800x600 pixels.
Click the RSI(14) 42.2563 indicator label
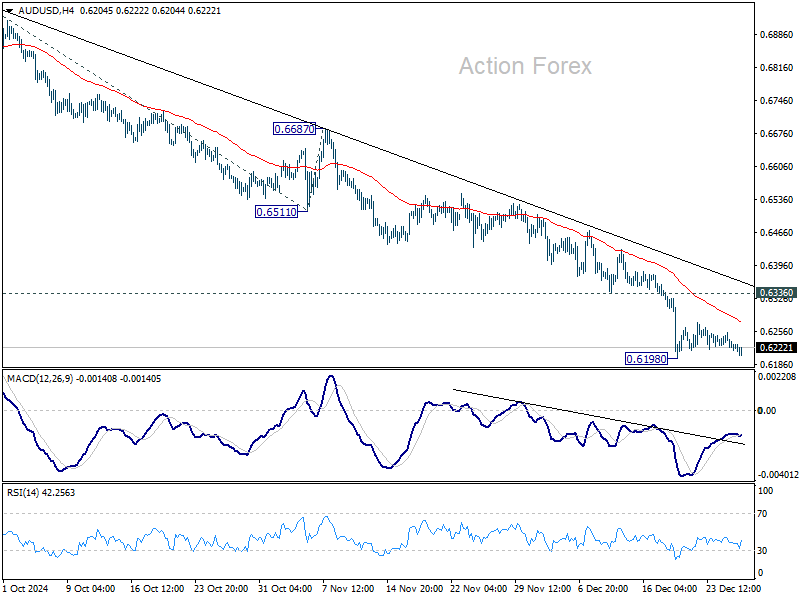pos(41,492)
